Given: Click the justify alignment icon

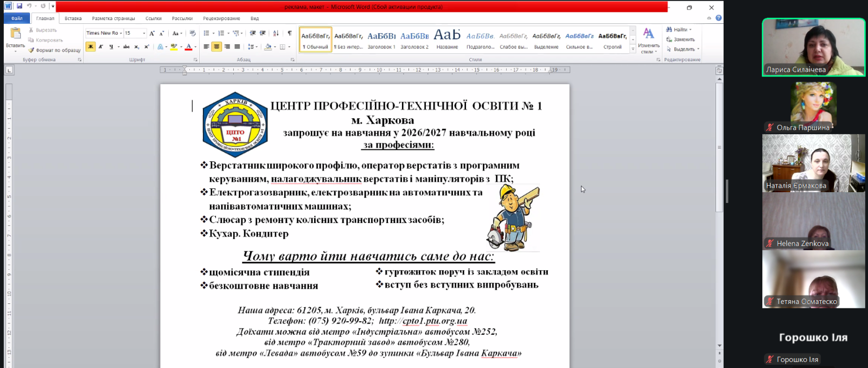Looking at the screenshot, I should pos(237,47).
